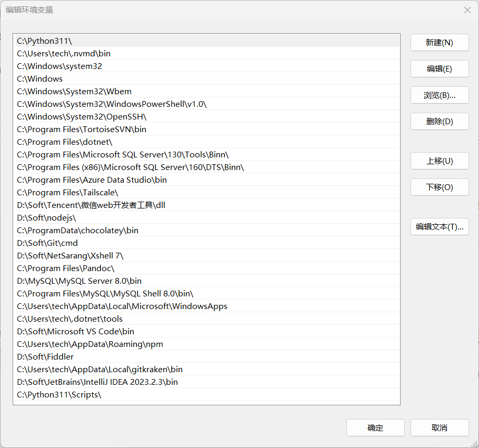
Task: Select the plain C:\Windows entry
Action: [x=206, y=78]
